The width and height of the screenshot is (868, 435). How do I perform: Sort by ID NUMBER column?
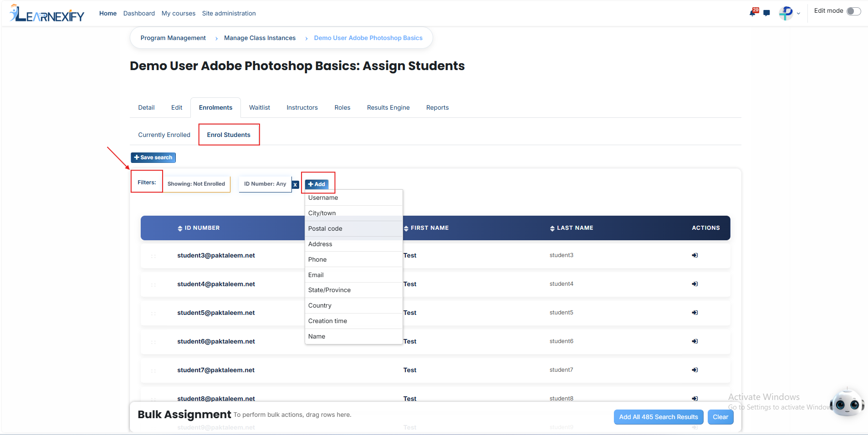point(199,228)
